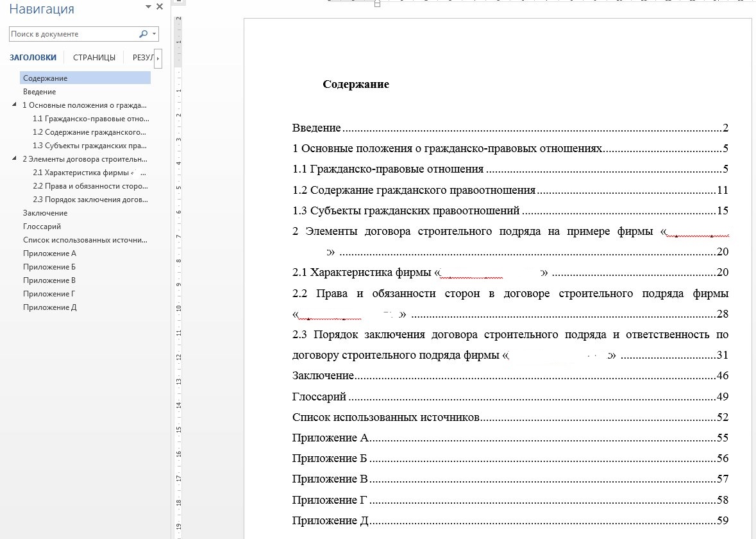Click Приложение Д line in document contents

[510, 520]
